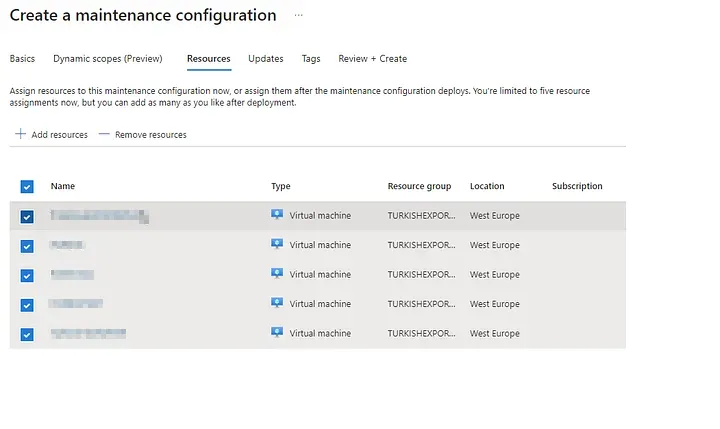Select the second row's West Europe cell

point(494,245)
